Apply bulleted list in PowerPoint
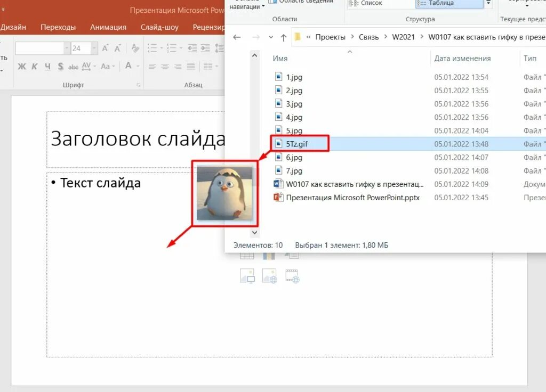Screen dimensions: 546x392 point(152,48)
